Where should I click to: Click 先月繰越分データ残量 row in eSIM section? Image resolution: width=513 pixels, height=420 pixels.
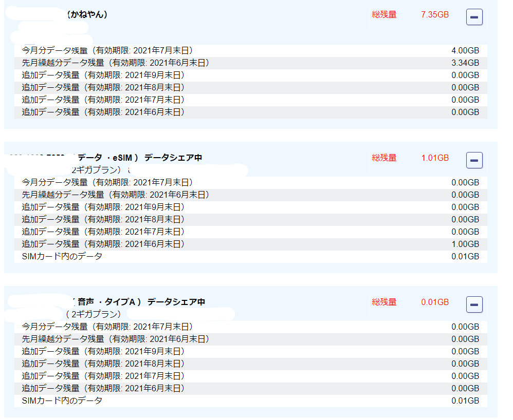click(x=116, y=195)
